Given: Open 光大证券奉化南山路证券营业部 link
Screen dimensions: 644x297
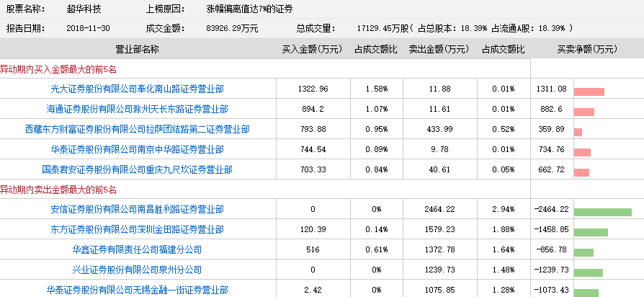Looking at the screenshot, I should pos(137,89).
